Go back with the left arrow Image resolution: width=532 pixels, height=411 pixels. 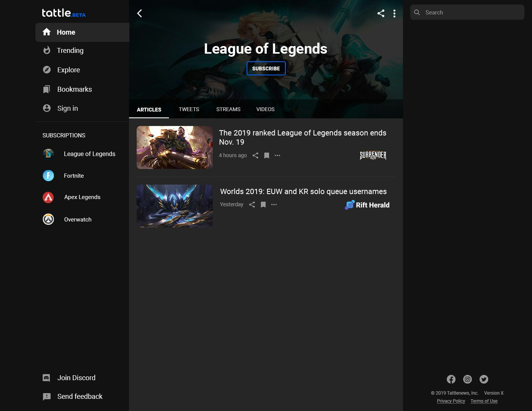pyautogui.click(x=140, y=13)
